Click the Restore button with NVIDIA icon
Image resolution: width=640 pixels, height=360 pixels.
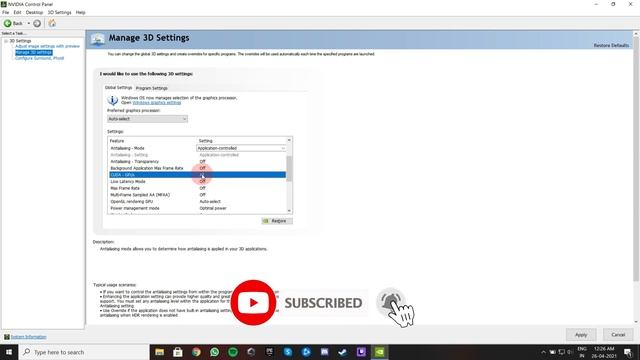coord(277,221)
